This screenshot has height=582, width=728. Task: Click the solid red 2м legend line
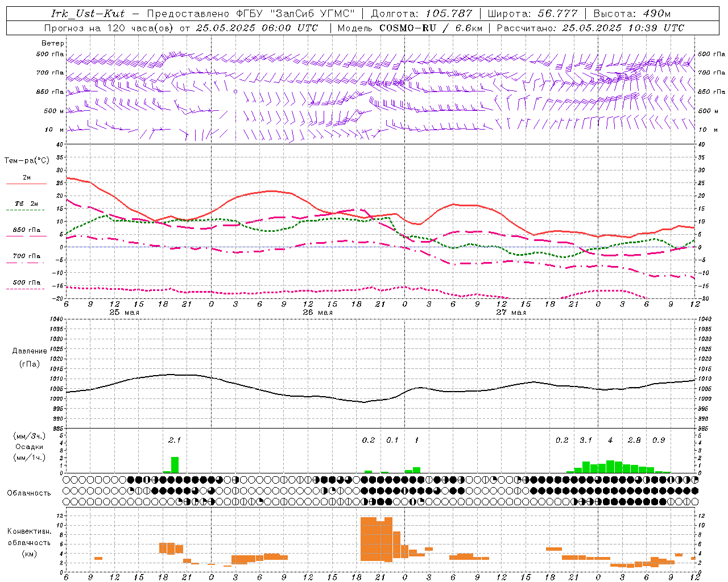point(26,184)
